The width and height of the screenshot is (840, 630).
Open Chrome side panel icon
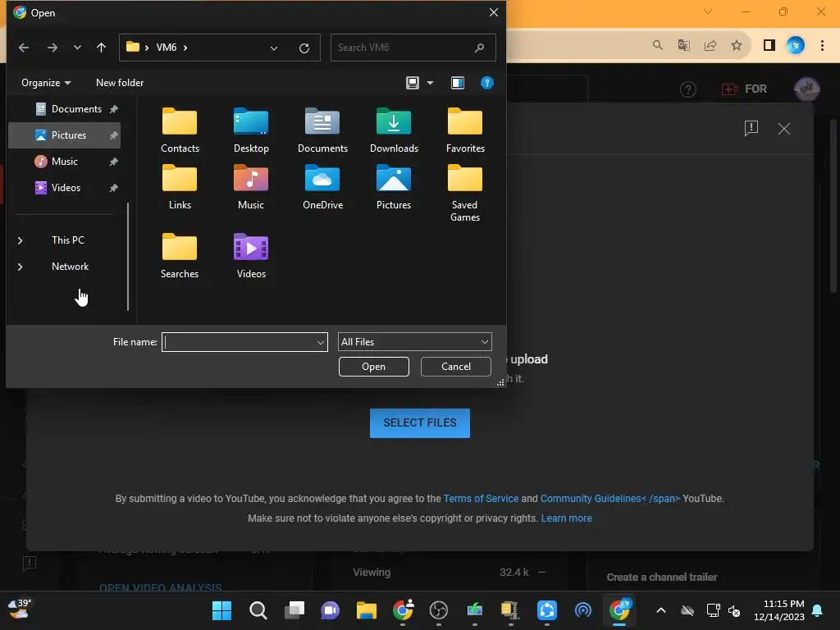tap(769, 46)
